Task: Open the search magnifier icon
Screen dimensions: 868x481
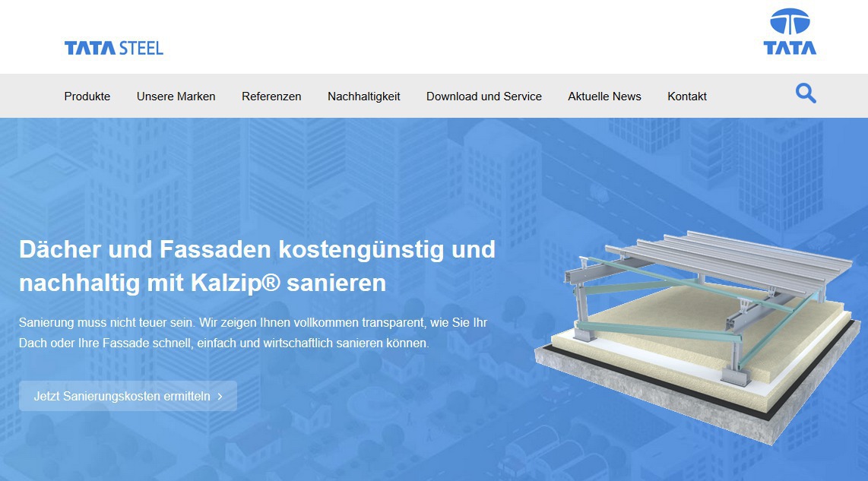Action: pos(806,93)
